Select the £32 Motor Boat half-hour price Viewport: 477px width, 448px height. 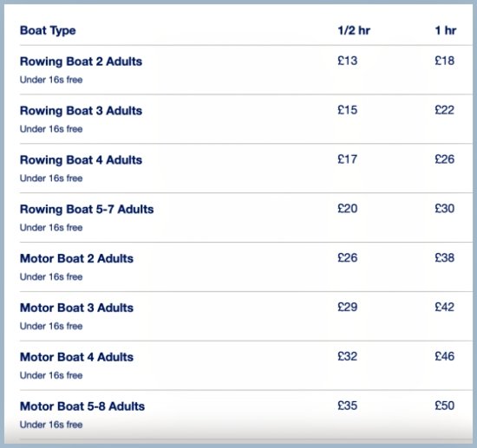click(348, 356)
